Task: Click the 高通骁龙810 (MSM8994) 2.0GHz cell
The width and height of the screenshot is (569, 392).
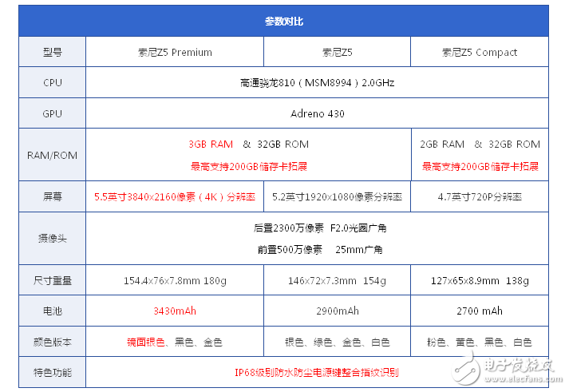Action: point(317,83)
